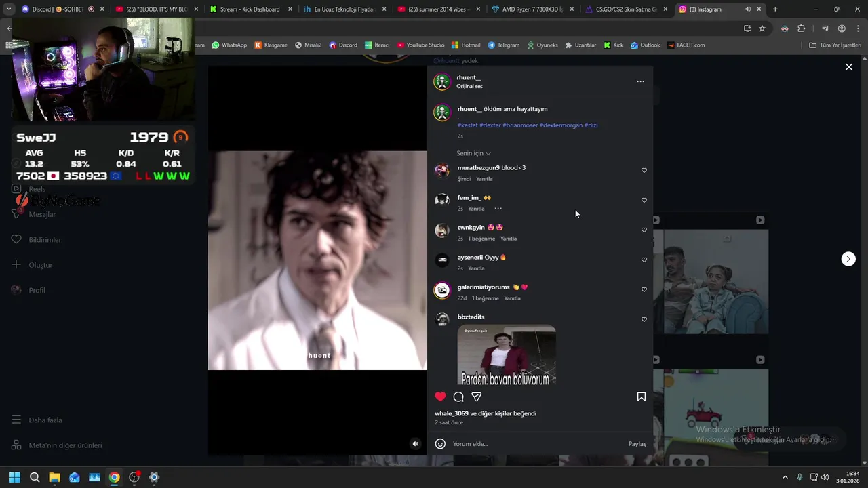Open the #brianmoser hashtag

tap(520, 125)
